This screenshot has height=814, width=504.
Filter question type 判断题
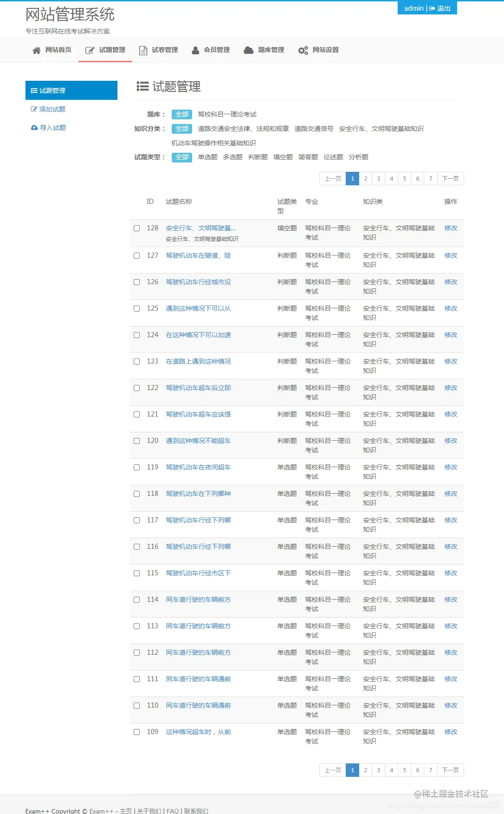click(258, 157)
